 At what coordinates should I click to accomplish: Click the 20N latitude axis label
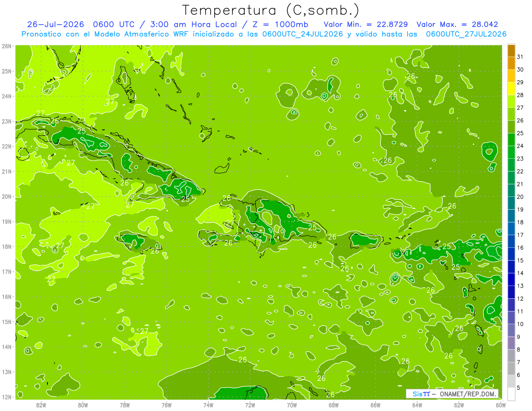[x=6, y=196]
